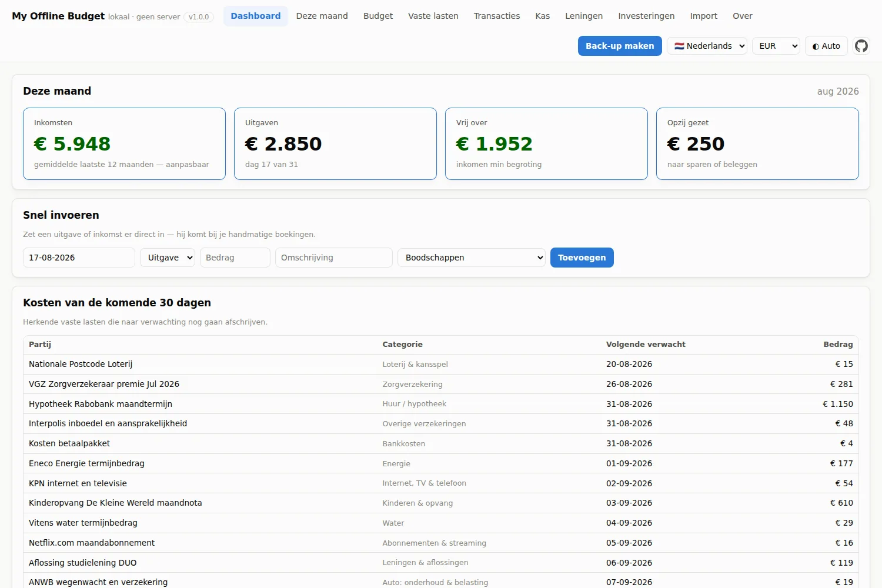Click the Back-up maken button

[620, 46]
